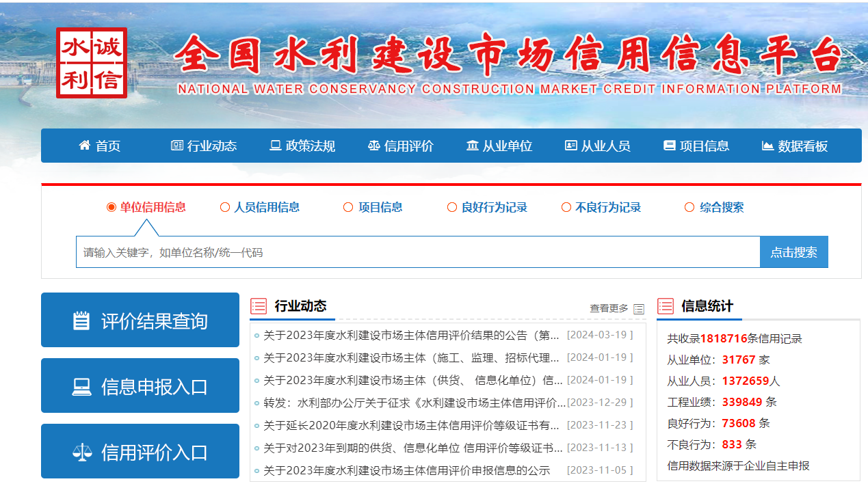Select the 综合搜索 radio option
This screenshot has height=488, width=868.
pyautogui.click(x=689, y=208)
